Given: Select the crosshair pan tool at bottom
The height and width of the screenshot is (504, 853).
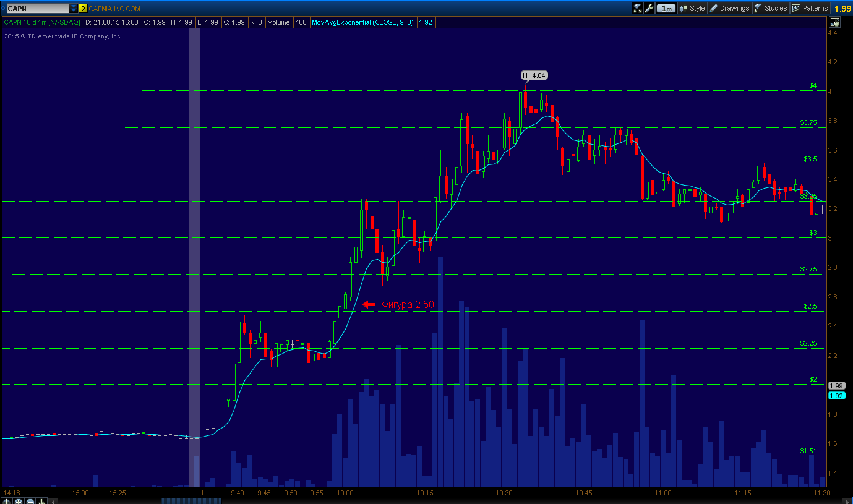Looking at the screenshot, I should (x=7, y=501).
